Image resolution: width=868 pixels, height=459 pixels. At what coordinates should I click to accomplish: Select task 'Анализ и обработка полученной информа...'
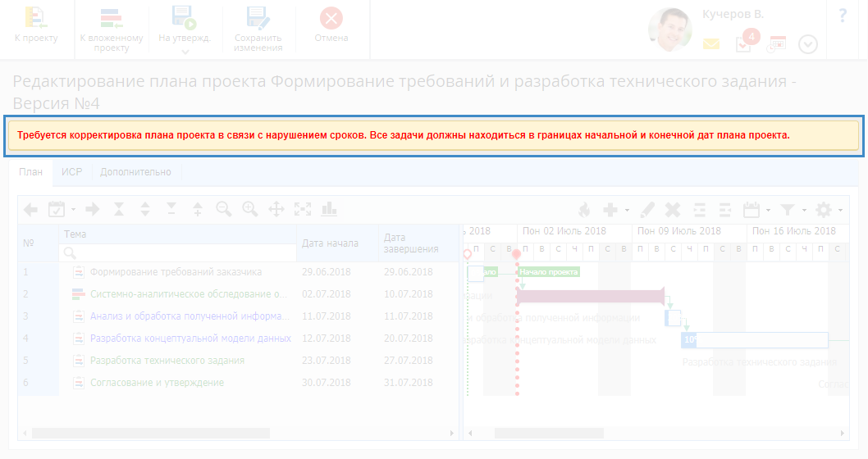tap(190, 316)
